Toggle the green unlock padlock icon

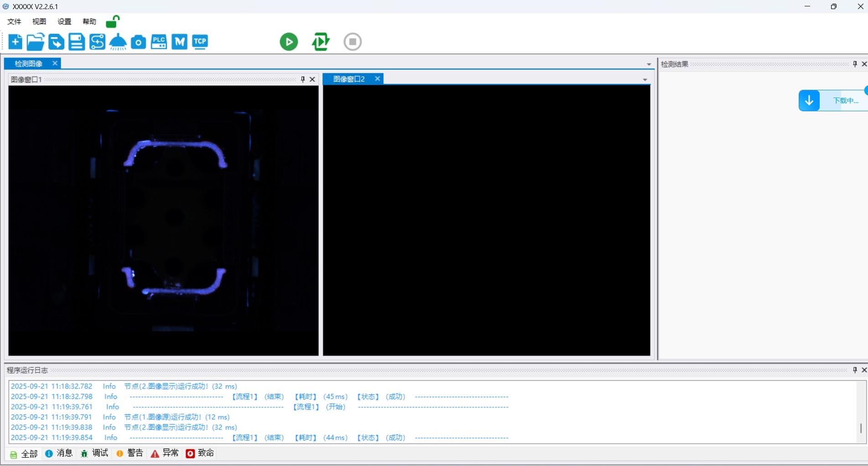coord(112,21)
